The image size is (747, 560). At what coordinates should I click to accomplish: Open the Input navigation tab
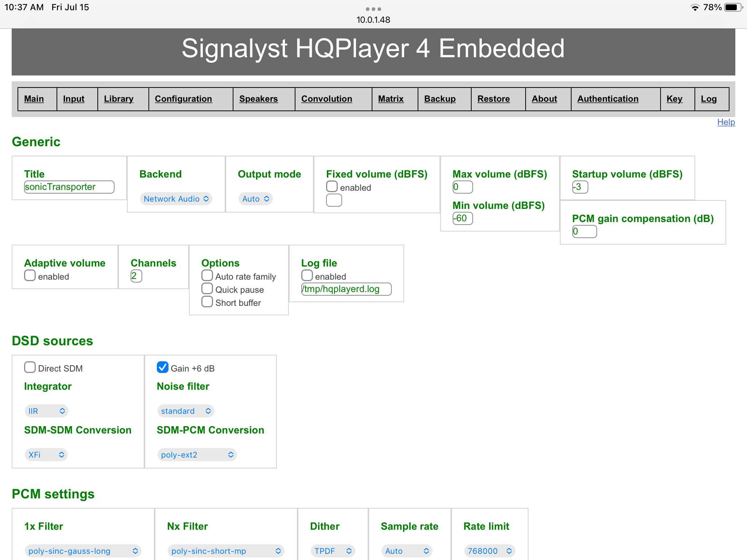coord(74,99)
